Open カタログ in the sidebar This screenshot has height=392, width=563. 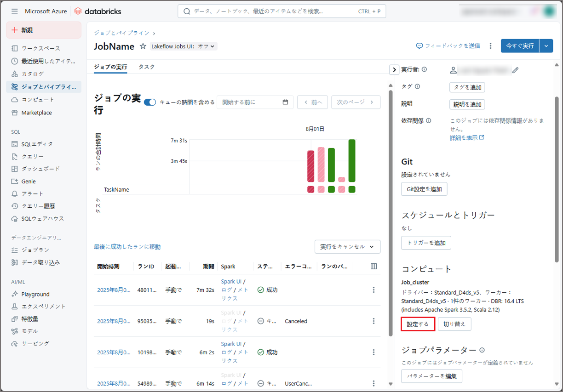33,74
